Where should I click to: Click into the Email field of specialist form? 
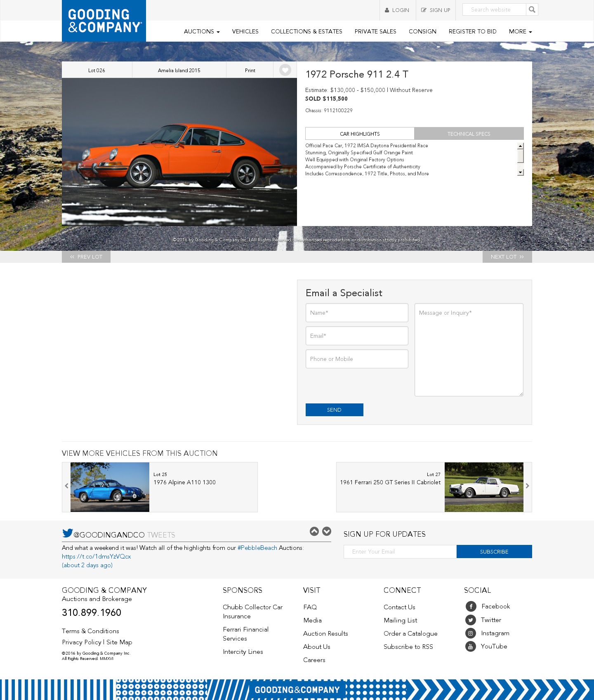pyautogui.click(x=357, y=336)
